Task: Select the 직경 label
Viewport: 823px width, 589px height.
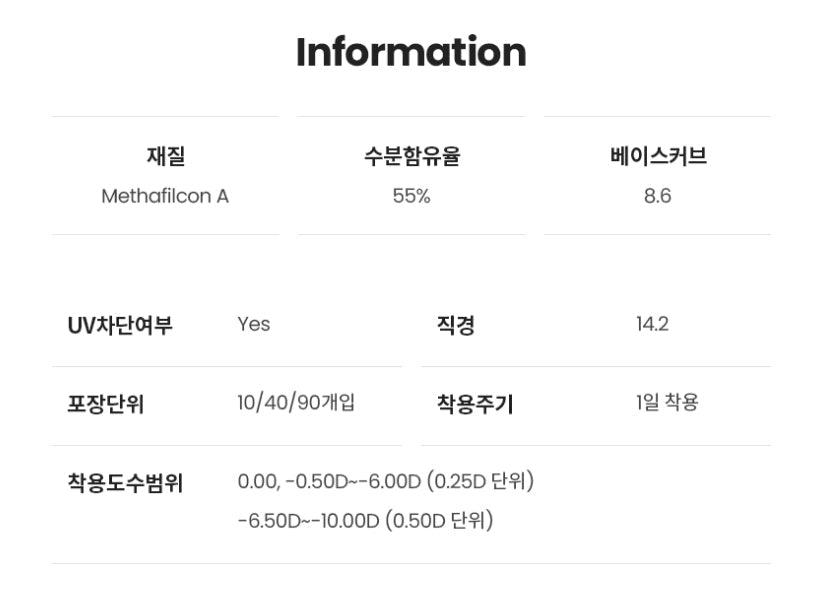Action: click(455, 325)
